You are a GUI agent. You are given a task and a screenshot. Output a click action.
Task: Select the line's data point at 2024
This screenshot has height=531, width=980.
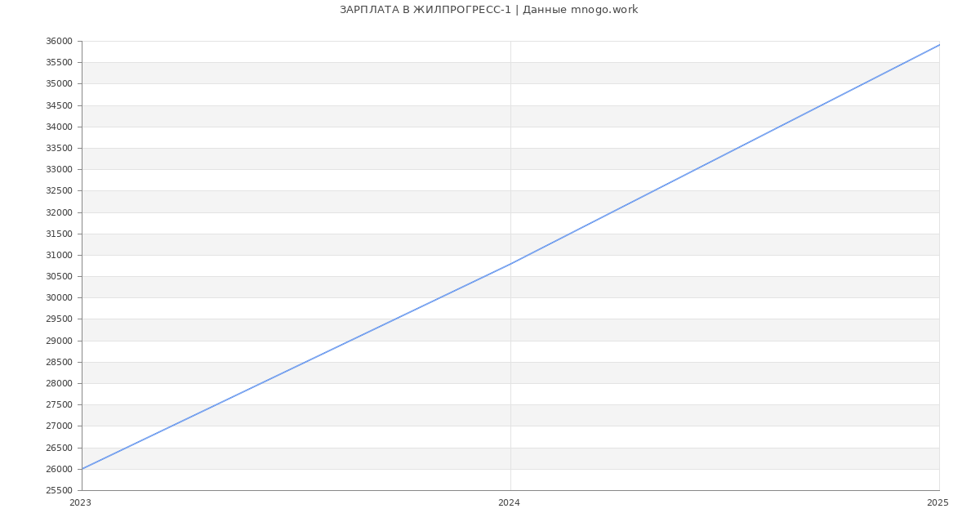tap(510, 264)
